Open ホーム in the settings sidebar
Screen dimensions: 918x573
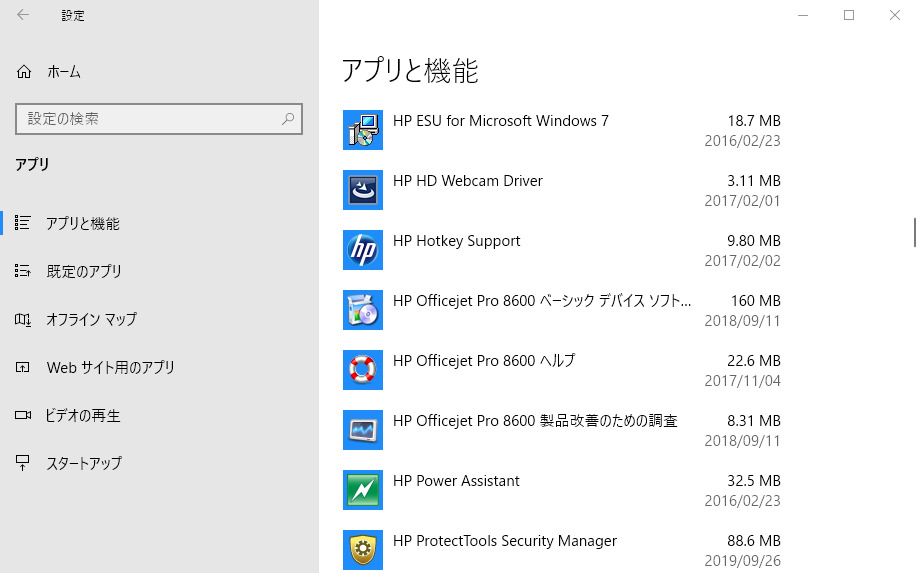pos(63,72)
